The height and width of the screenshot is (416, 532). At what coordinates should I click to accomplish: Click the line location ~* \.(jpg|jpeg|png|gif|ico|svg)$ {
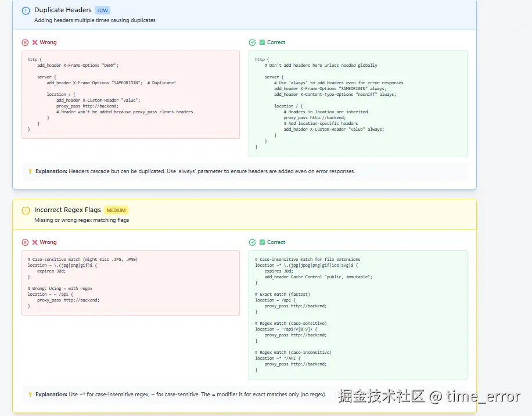click(x=307, y=265)
